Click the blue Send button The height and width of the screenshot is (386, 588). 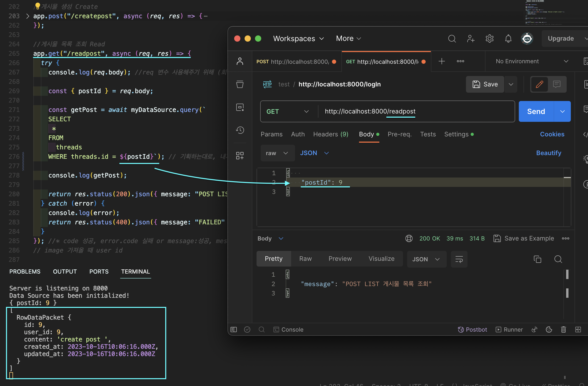[x=536, y=111]
